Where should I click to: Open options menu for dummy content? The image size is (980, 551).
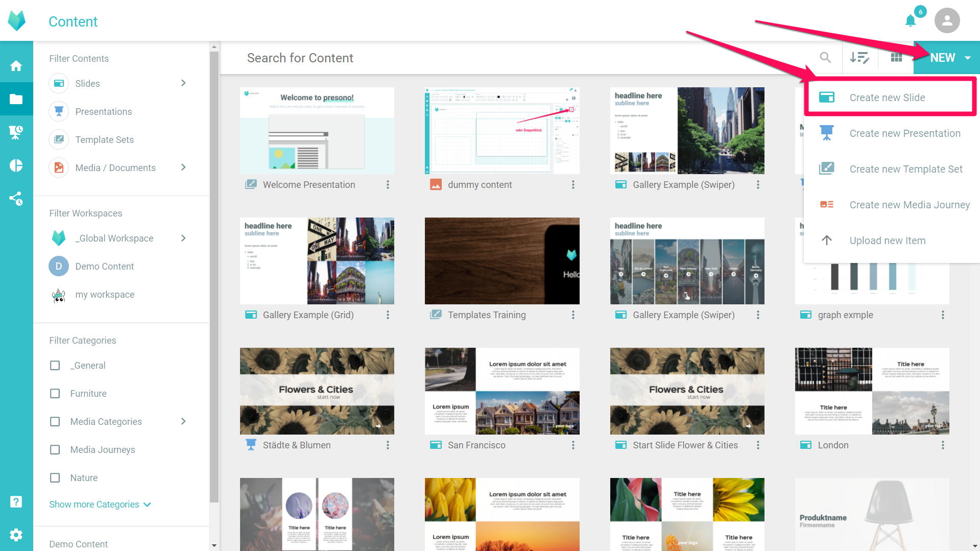click(573, 185)
